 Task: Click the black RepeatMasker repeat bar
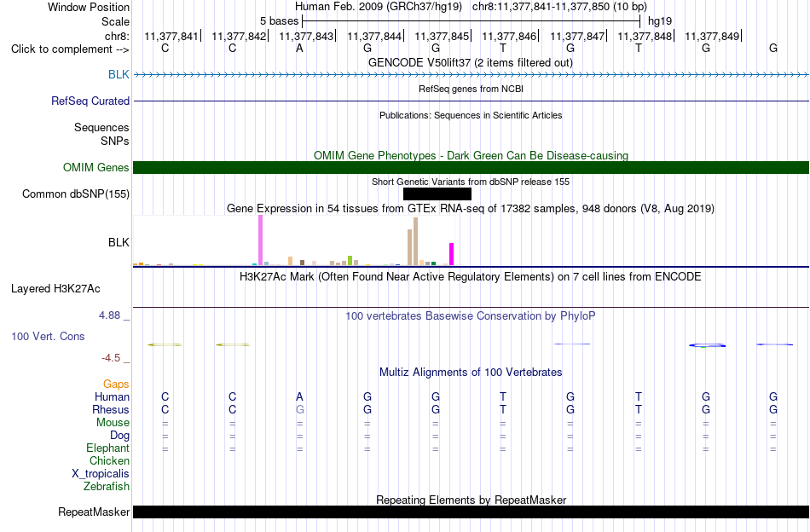[472, 512]
